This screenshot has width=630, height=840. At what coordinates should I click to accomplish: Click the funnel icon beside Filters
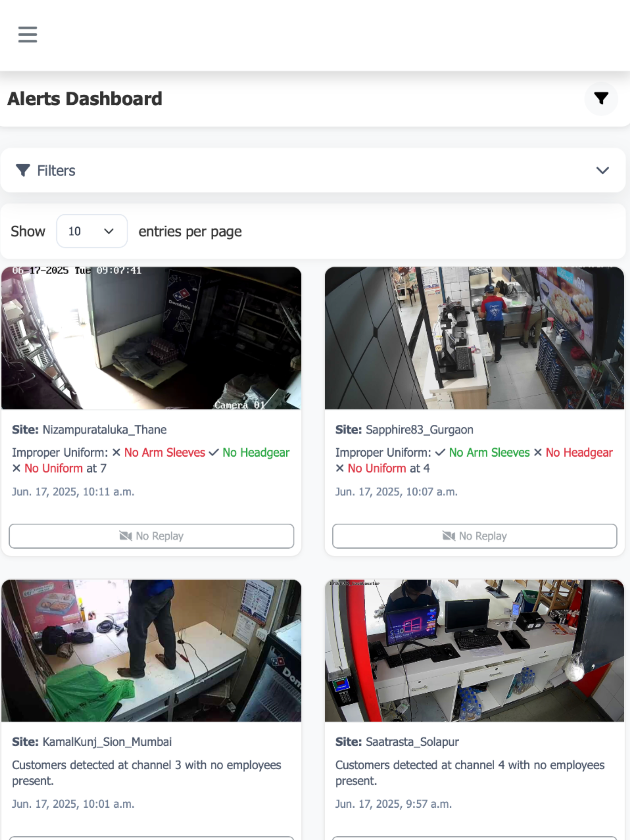[x=23, y=171]
